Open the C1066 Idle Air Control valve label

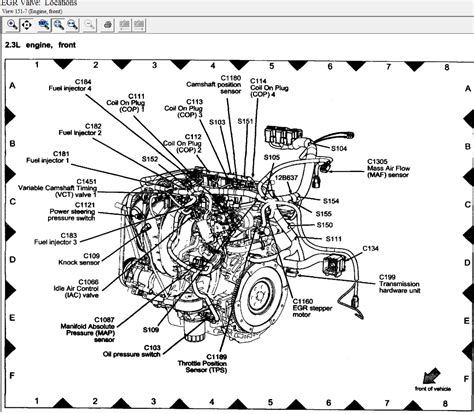[76, 289]
